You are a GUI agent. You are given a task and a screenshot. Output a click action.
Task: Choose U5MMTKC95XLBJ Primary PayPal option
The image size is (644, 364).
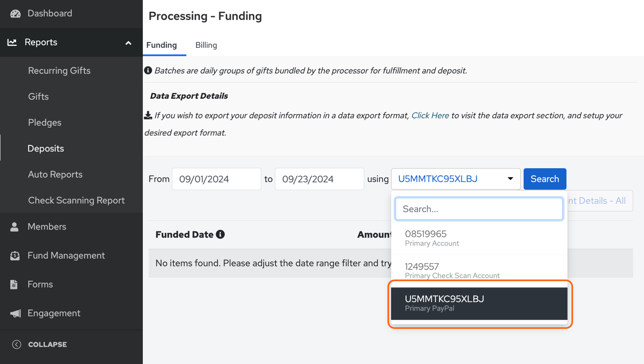(x=479, y=303)
